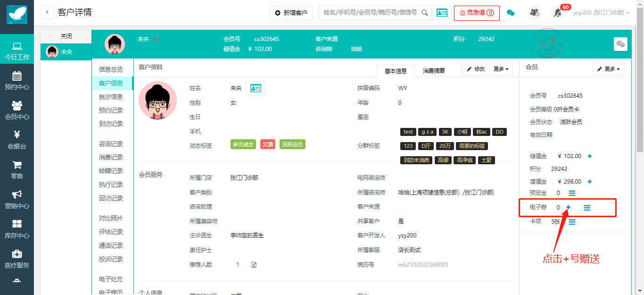Viewport: 644px width, 295px height.
Task: Click the plus icon beside 储值金
Action: [589, 156]
